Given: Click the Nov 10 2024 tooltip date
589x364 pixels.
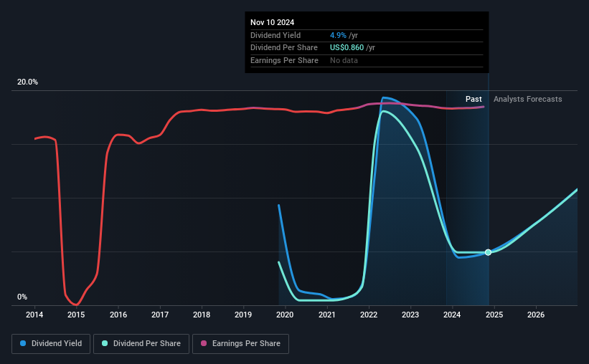Looking at the screenshot, I should coord(273,22).
